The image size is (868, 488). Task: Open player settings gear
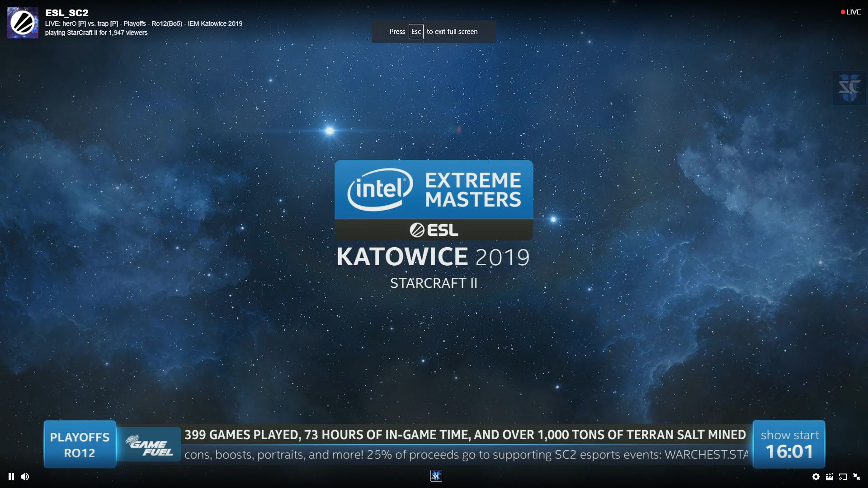point(816,477)
